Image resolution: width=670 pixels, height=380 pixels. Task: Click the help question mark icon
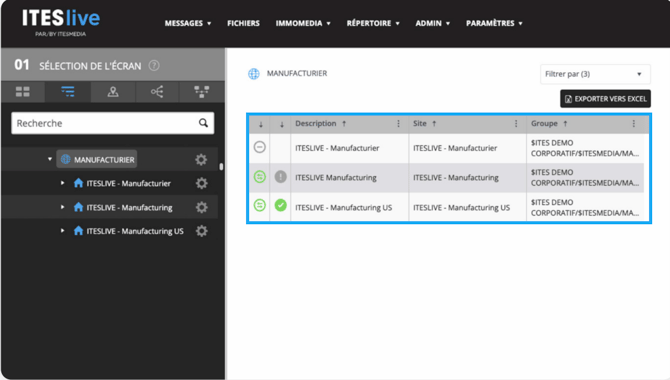[154, 65]
